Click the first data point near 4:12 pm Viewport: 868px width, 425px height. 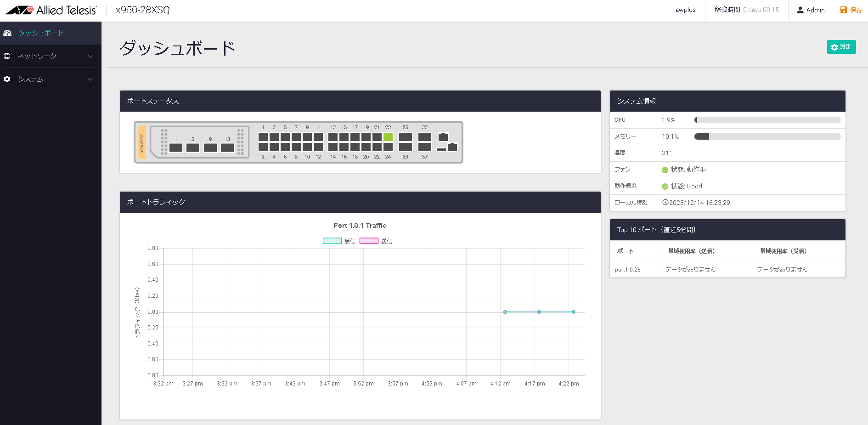click(x=505, y=312)
